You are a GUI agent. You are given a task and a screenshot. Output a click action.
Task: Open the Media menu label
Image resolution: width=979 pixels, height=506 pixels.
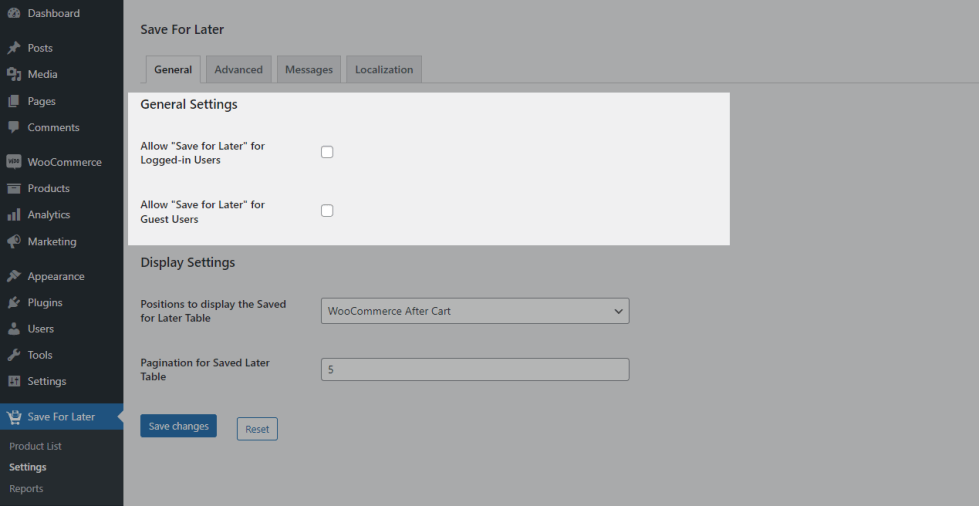(42, 74)
